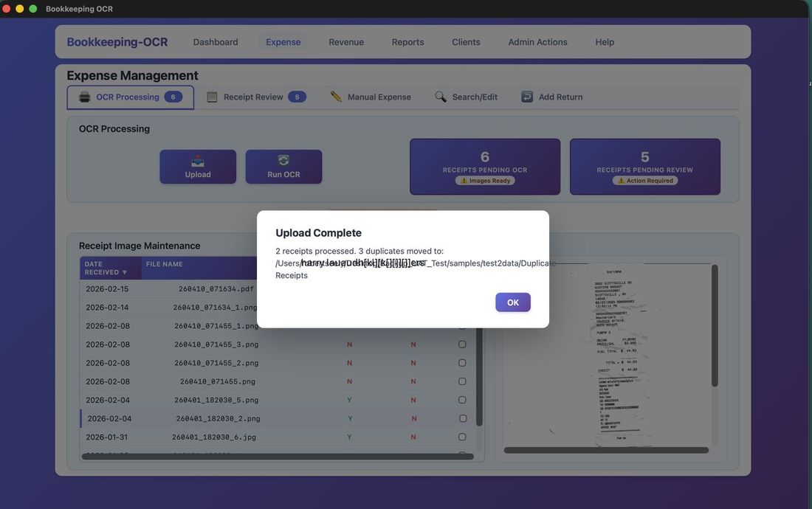Switch to the Reports section

click(x=407, y=42)
